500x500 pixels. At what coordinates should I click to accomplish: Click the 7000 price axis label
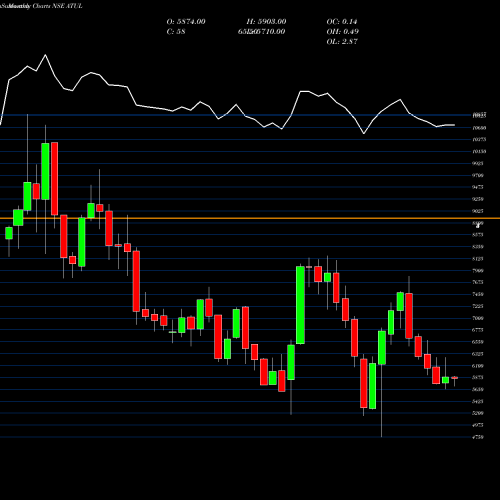tap(478, 318)
